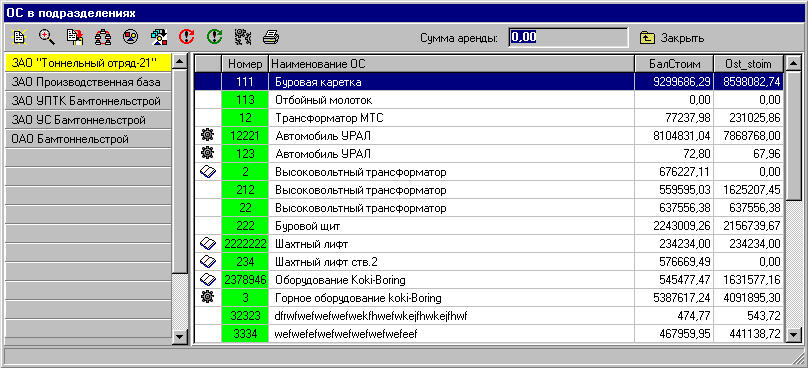The height and width of the screenshot is (368, 808).
Task: Click the Сумма аренды input field
Action: [568, 38]
